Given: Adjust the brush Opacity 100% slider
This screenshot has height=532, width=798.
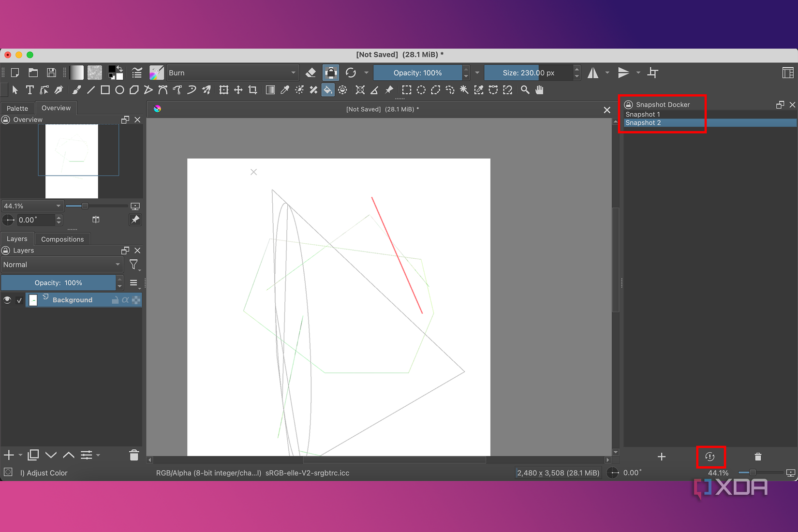Looking at the screenshot, I should 417,73.
